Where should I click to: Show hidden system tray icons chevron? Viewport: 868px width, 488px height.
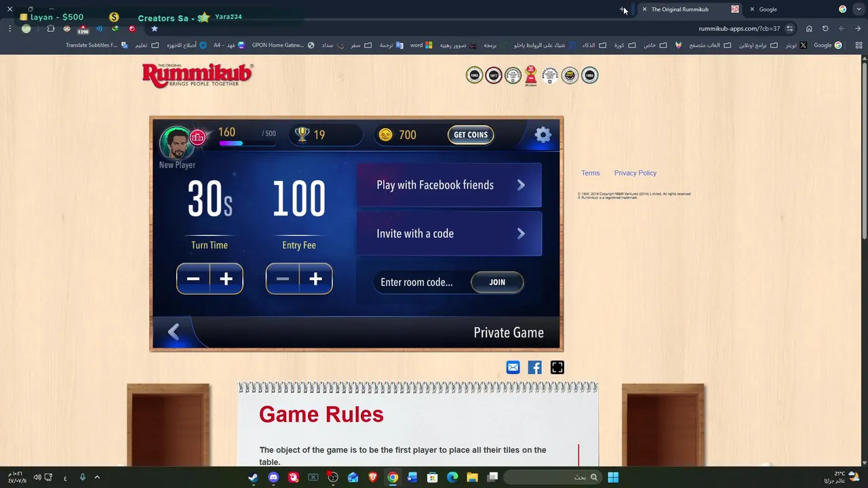point(97,477)
